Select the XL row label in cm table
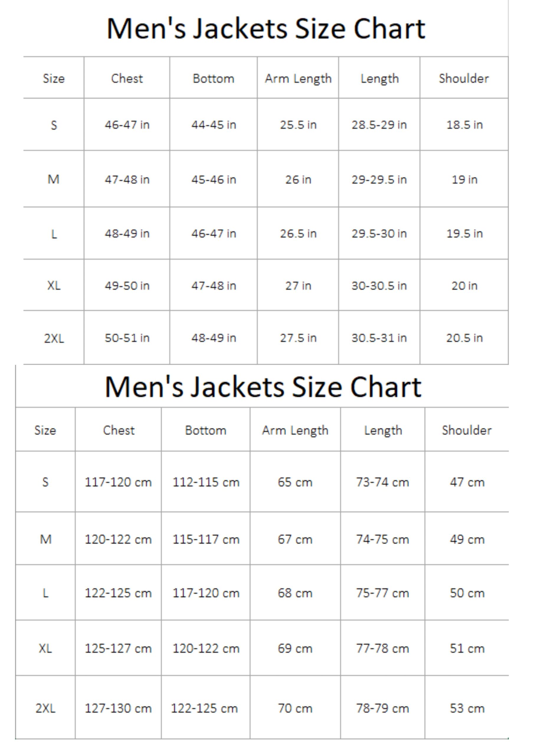The image size is (534, 756). point(45,648)
